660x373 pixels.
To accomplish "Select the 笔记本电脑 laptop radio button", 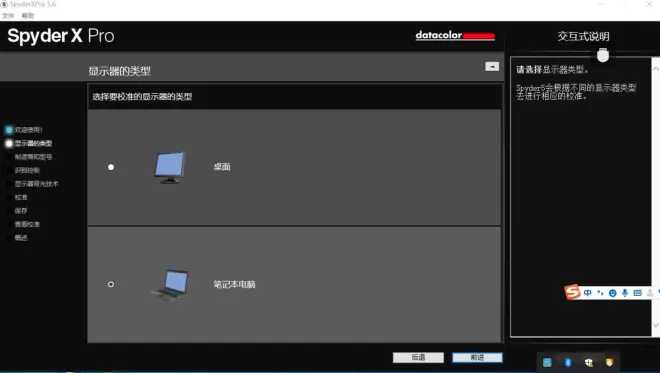I will (111, 284).
